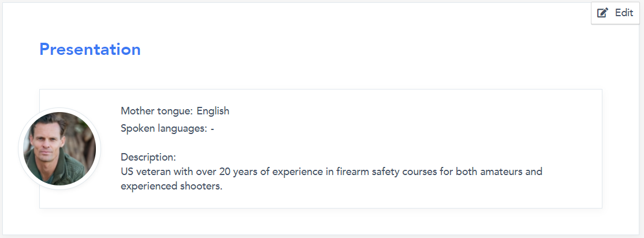Click the text "experienced shooters."
The image size is (644, 238).
[x=172, y=187]
